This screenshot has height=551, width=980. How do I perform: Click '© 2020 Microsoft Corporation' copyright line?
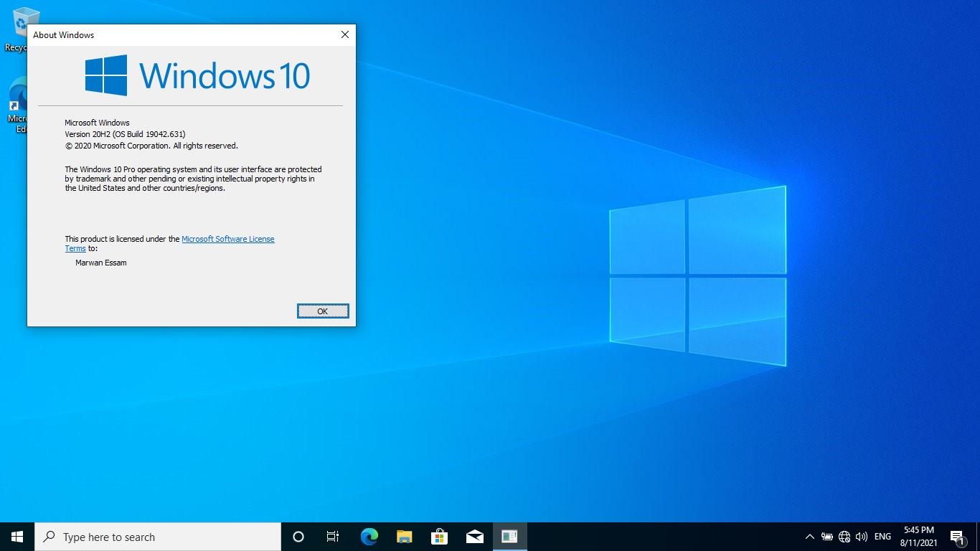[x=151, y=146]
